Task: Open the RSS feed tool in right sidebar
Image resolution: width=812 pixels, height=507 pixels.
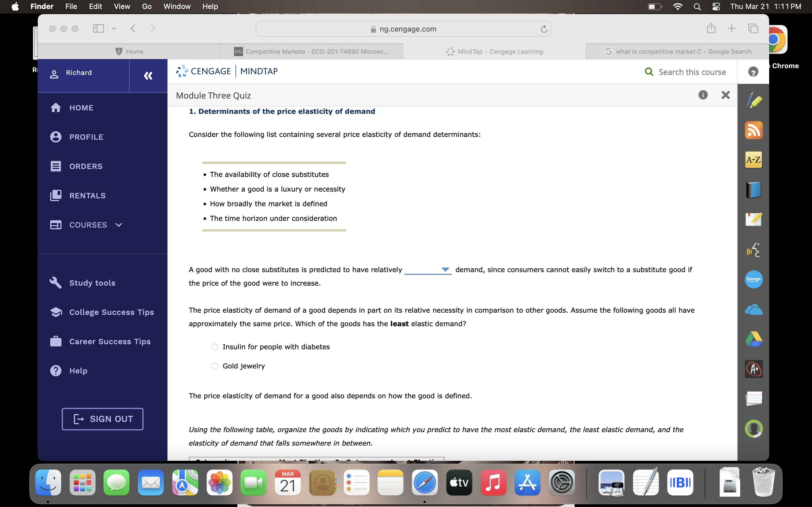Action: [754, 130]
